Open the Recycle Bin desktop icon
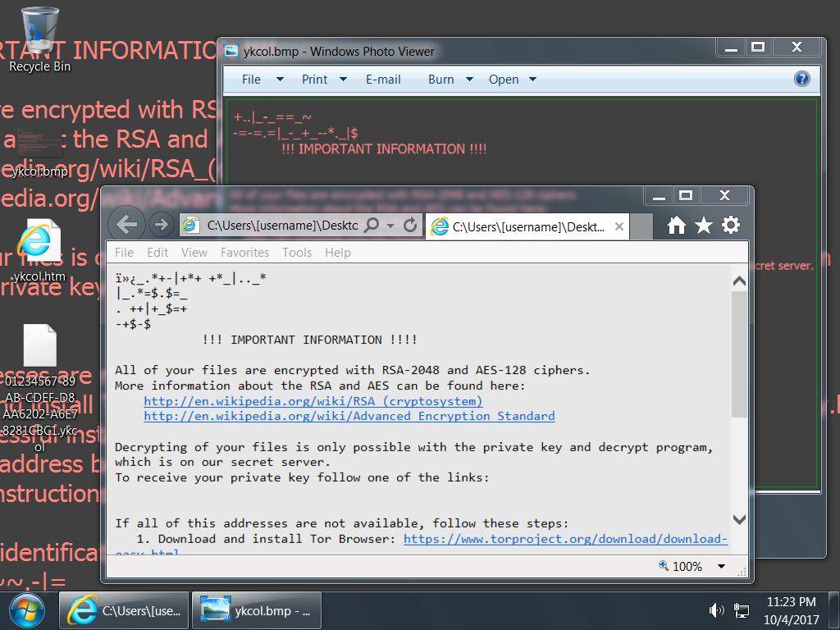The height and width of the screenshot is (630, 840). tap(39, 39)
